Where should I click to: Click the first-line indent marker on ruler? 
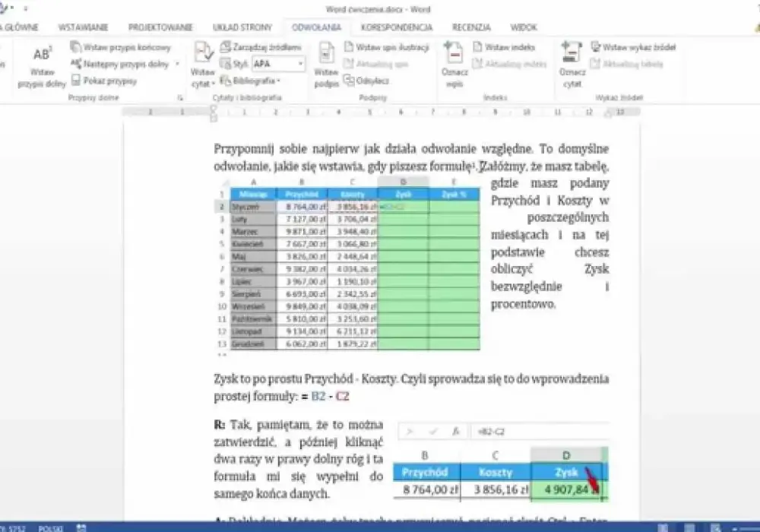(x=214, y=109)
